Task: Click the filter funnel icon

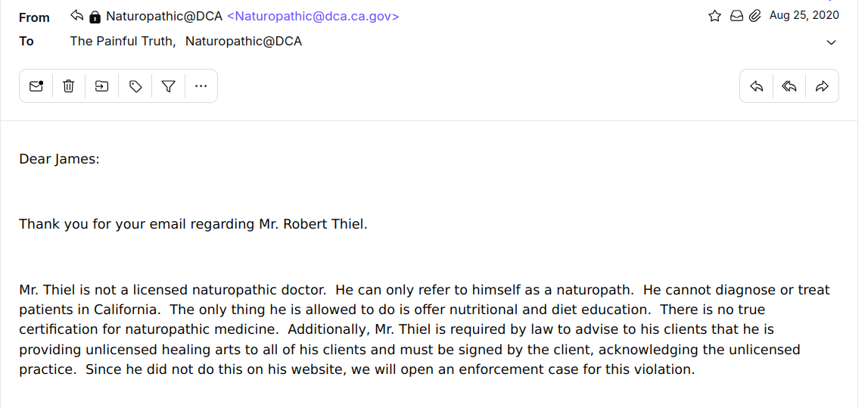Action: click(x=169, y=86)
